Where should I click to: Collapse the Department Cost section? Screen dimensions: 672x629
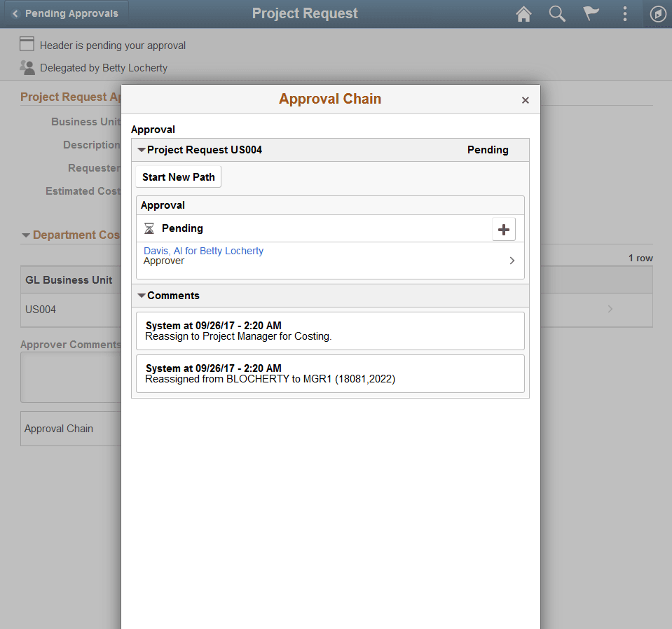(26, 235)
